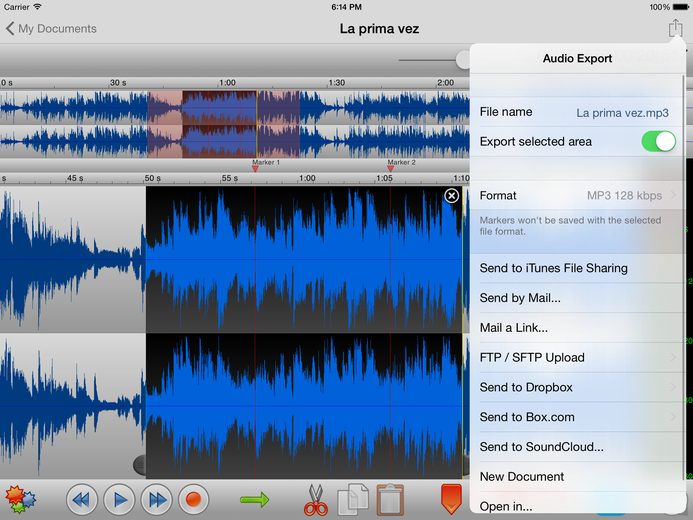693x520 pixels.
Task: Click the 55 s mark on the detail ruler
Action: coord(230,178)
